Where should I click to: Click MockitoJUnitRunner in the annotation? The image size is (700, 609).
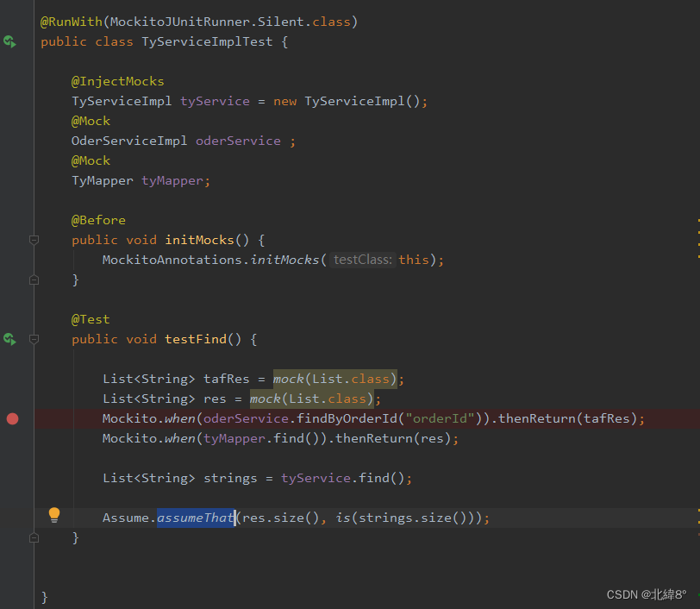(x=180, y=22)
